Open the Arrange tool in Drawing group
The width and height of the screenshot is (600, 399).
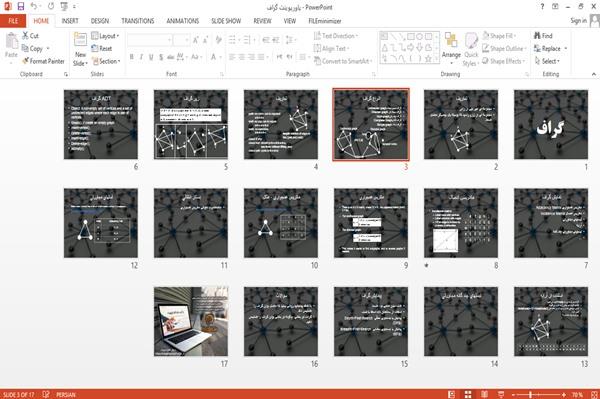coord(451,46)
